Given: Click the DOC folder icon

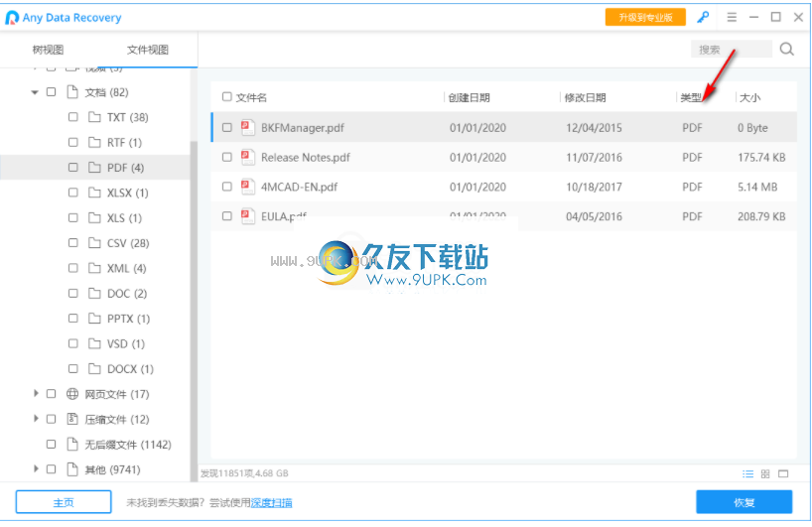Looking at the screenshot, I should pos(94,293).
